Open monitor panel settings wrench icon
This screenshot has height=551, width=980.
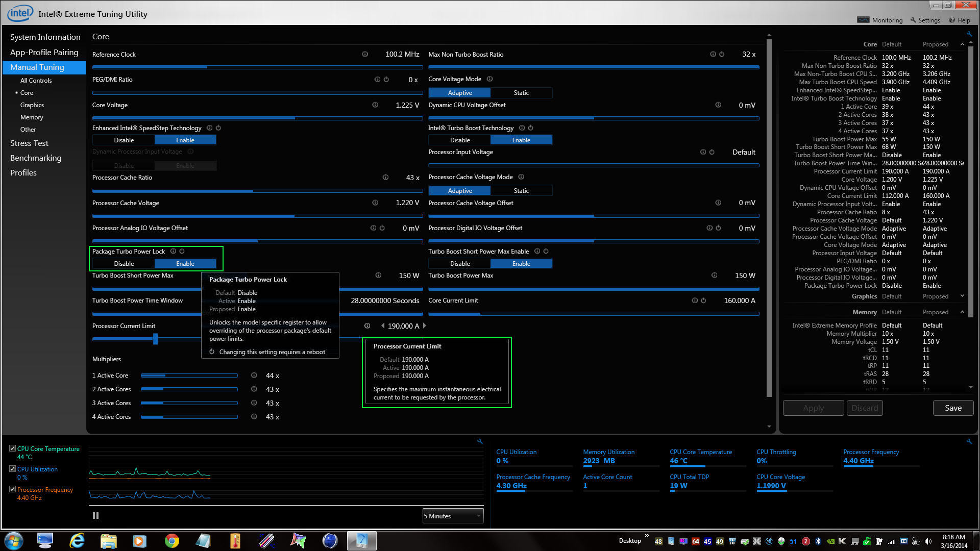tap(969, 442)
